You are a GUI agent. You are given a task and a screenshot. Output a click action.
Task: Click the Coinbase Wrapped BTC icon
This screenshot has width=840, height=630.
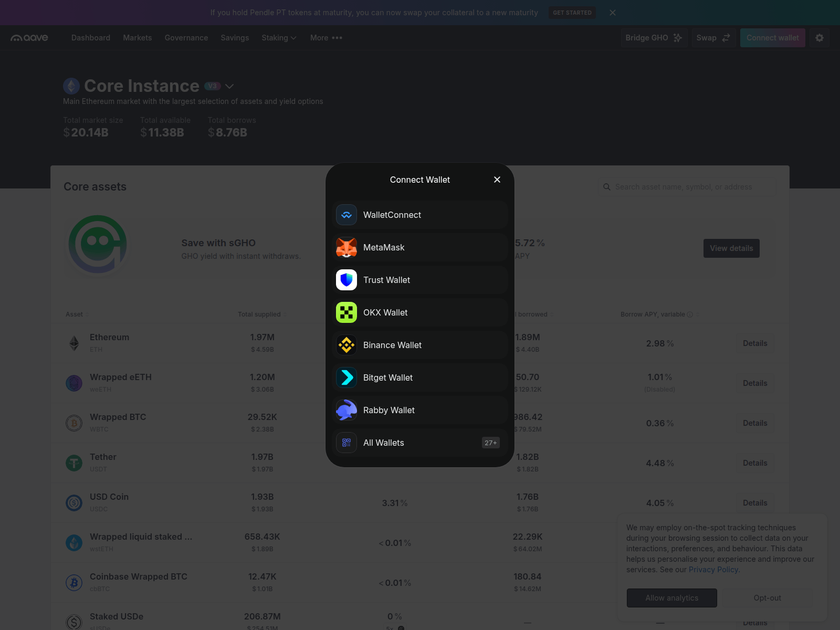pos(74,583)
